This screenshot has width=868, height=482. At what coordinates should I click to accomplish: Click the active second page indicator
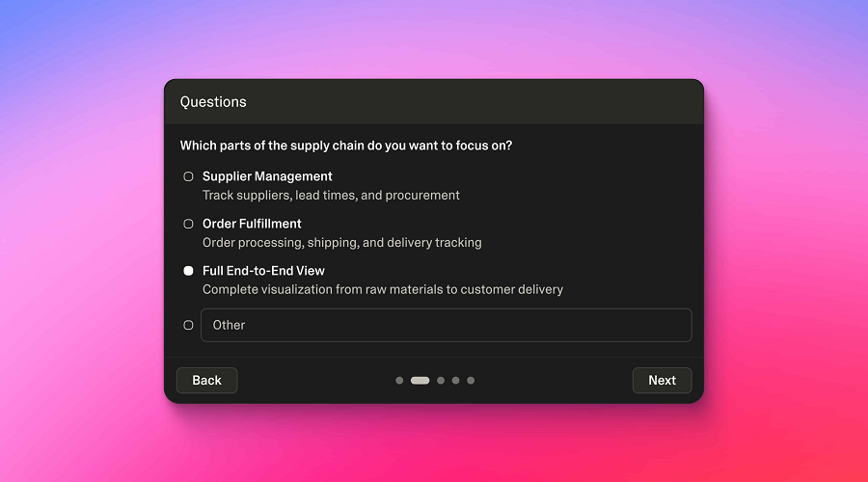(x=420, y=381)
